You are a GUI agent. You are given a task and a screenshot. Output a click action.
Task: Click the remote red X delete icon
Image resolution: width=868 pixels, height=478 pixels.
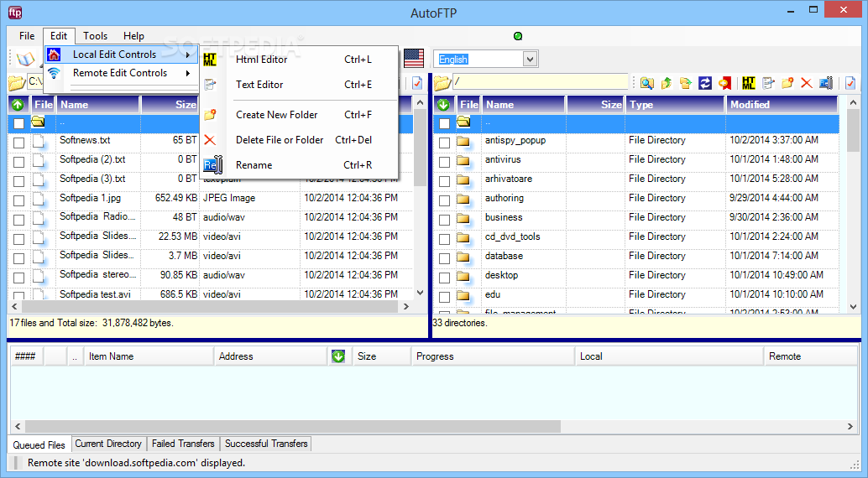[x=807, y=83]
